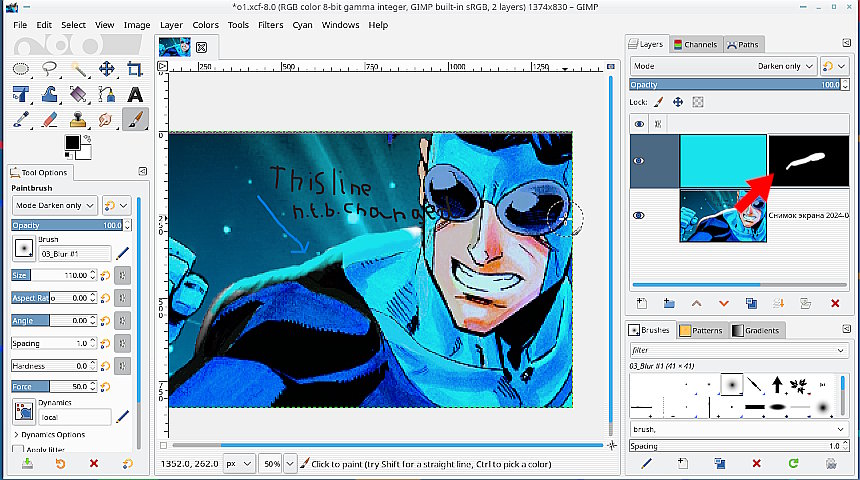Increment the brush Size stepper
Viewport: 860px width, 480px height.
tap(93, 273)
